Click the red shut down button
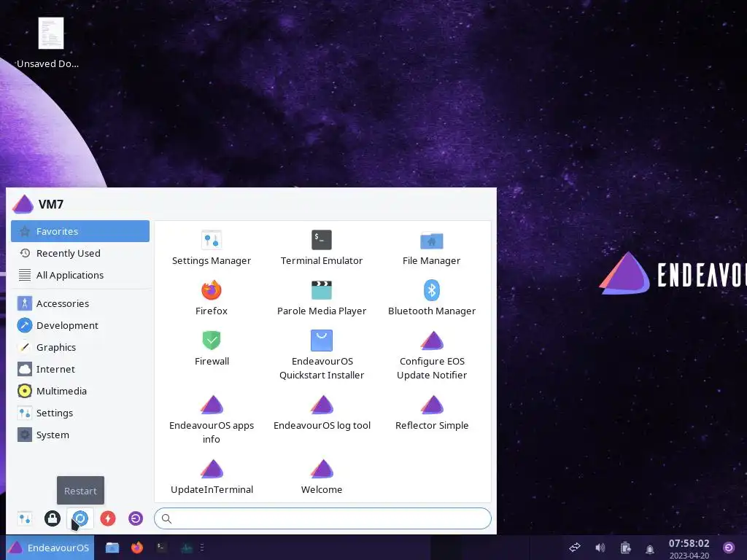 point(108,518)
